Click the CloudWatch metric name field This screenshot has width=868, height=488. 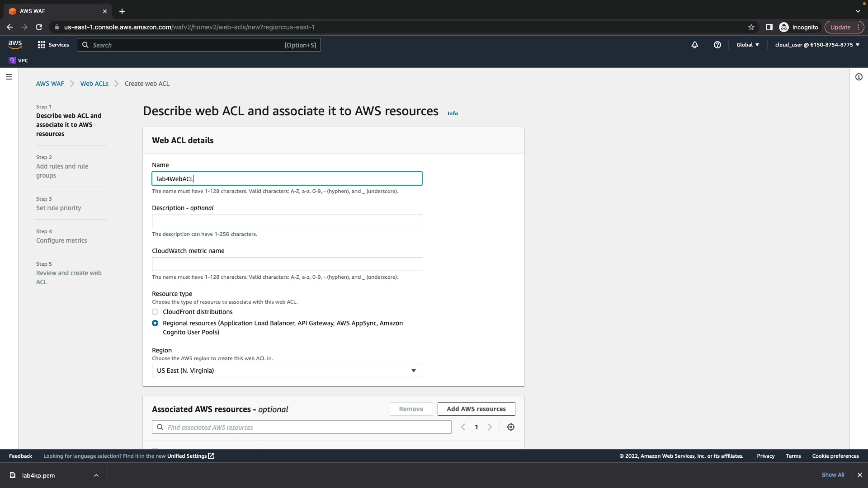tap(287, 264)
